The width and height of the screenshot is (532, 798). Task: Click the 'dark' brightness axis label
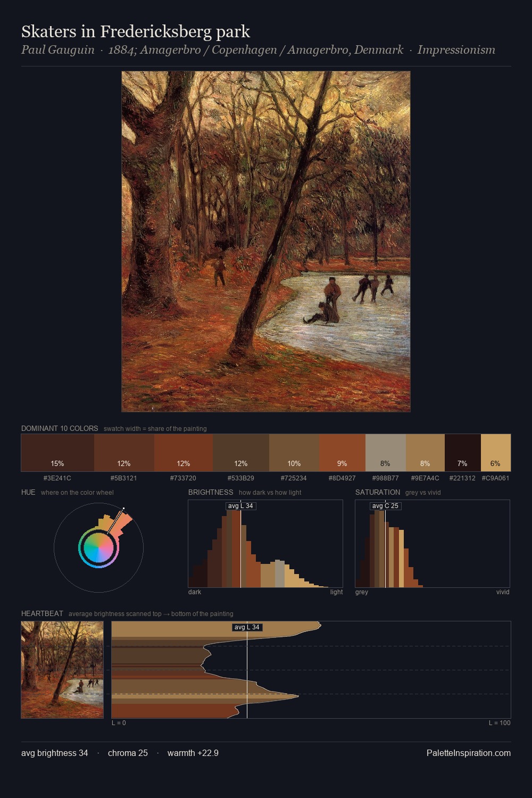tap(195, 592)
